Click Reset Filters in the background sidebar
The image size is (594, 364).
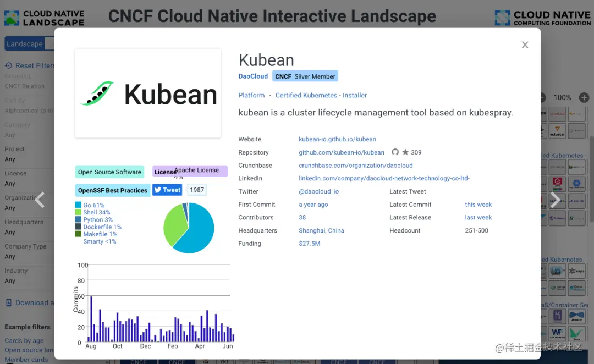[x=30, y=65]
